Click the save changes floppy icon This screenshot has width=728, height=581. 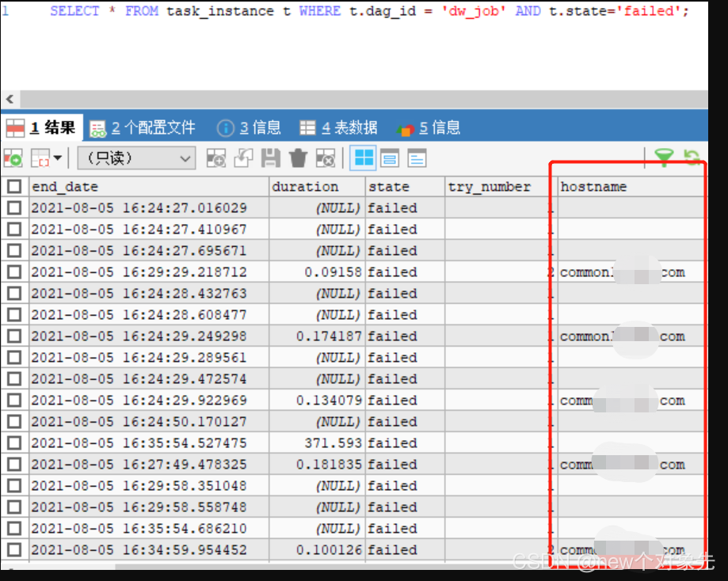point(271,158)
